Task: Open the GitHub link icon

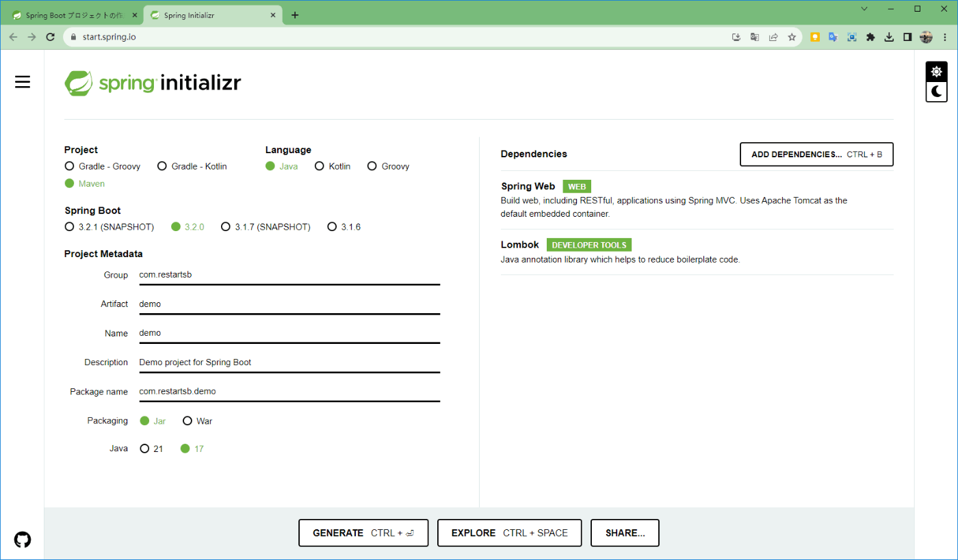Action: (x=23, y=539)
